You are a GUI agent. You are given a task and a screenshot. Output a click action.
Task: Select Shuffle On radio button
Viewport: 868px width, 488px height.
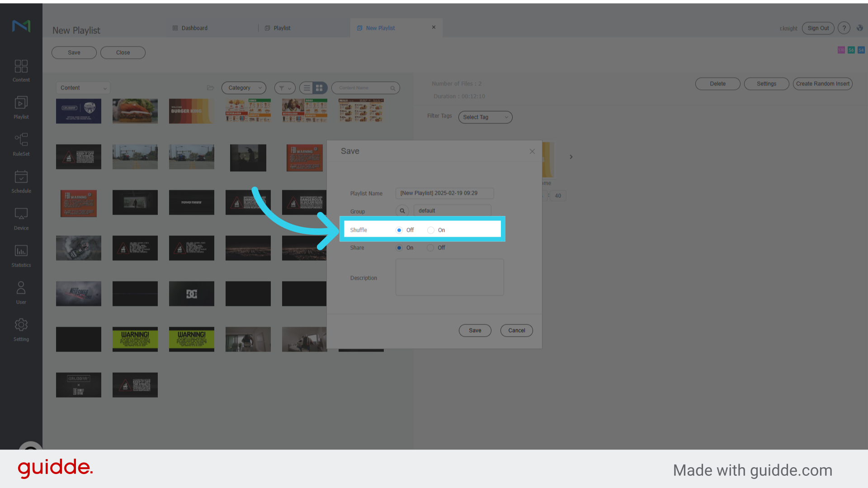coord(431,230)
